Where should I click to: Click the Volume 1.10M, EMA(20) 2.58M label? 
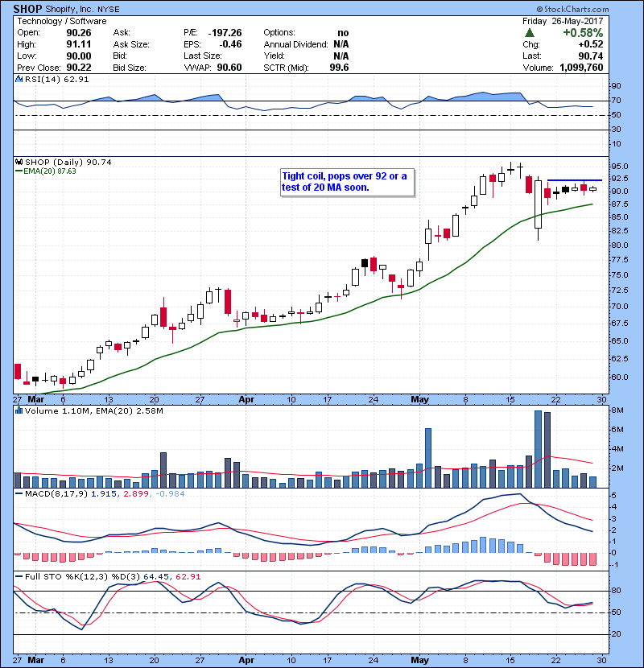(93, 410)
